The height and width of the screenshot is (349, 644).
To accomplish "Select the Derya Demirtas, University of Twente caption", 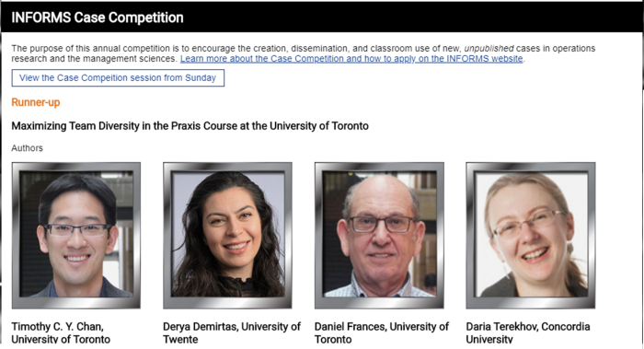I will pos(232,333).
